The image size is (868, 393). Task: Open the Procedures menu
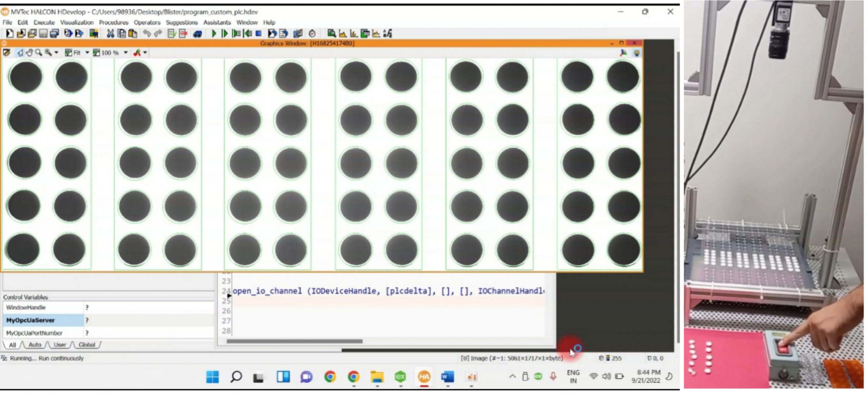coord(114,22)
